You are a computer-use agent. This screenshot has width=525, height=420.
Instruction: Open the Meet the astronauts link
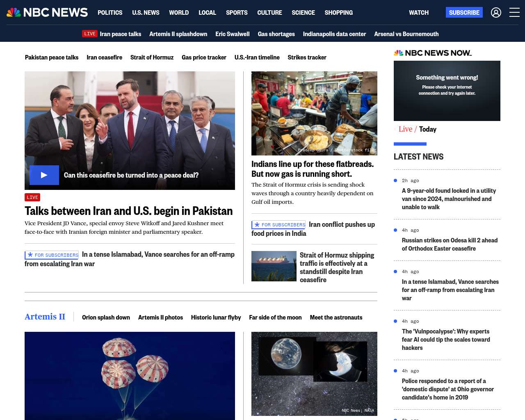tap(336, 317)
